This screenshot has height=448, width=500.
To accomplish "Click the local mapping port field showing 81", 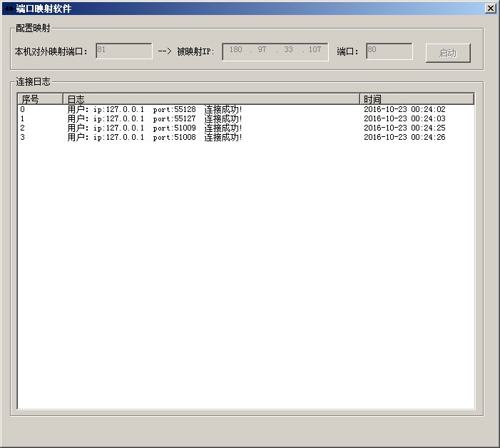I will 123,51.
